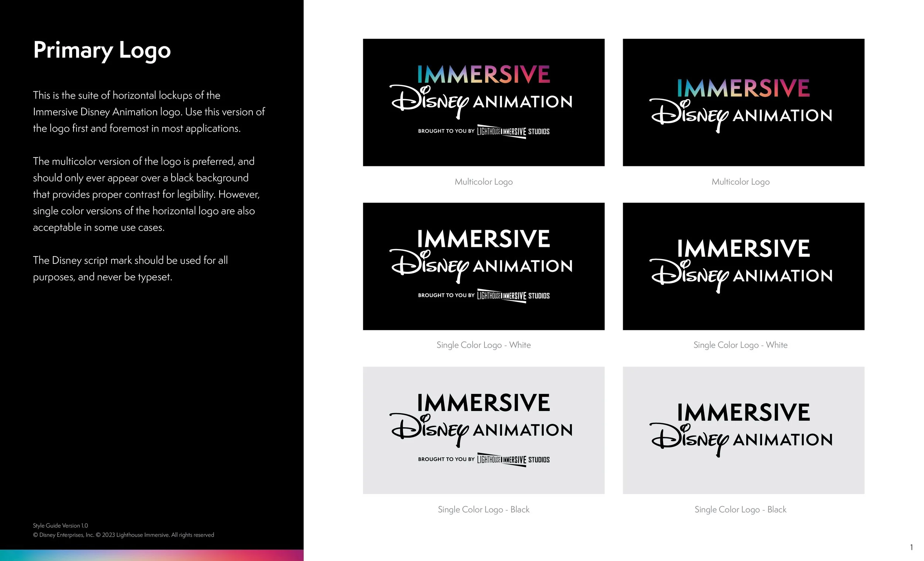The height and width of the screenshot is (561, 924).
Task: Click "Multicolor Logo" caption under the no-tagline version
Action: click(x=741, y=182)
